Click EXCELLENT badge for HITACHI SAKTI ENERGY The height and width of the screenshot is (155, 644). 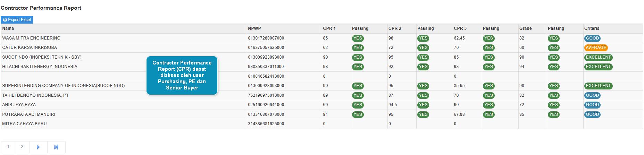point(598,67)
